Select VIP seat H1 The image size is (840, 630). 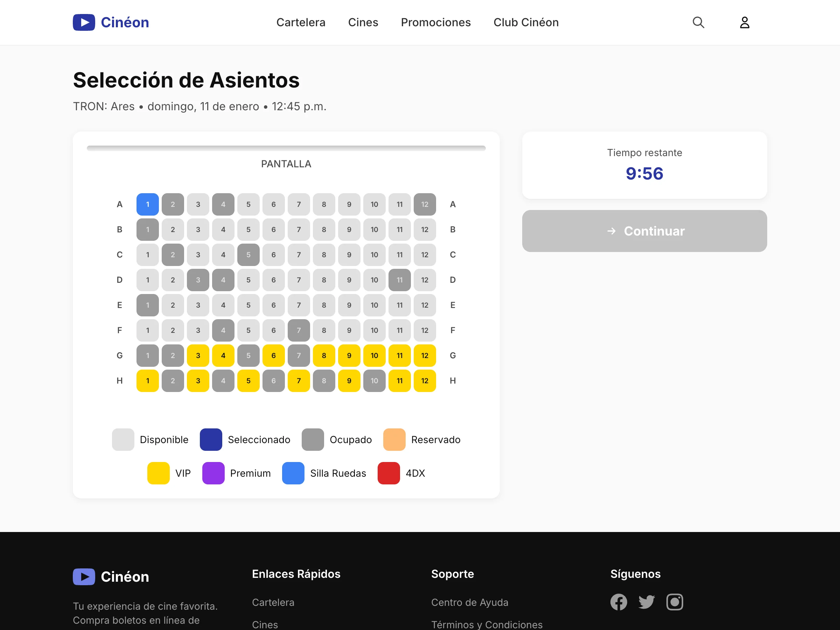pyautogui.click(x=147, y=380)
